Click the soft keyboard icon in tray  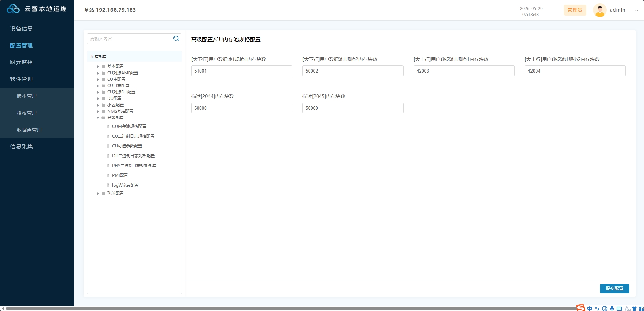[619, 308]
